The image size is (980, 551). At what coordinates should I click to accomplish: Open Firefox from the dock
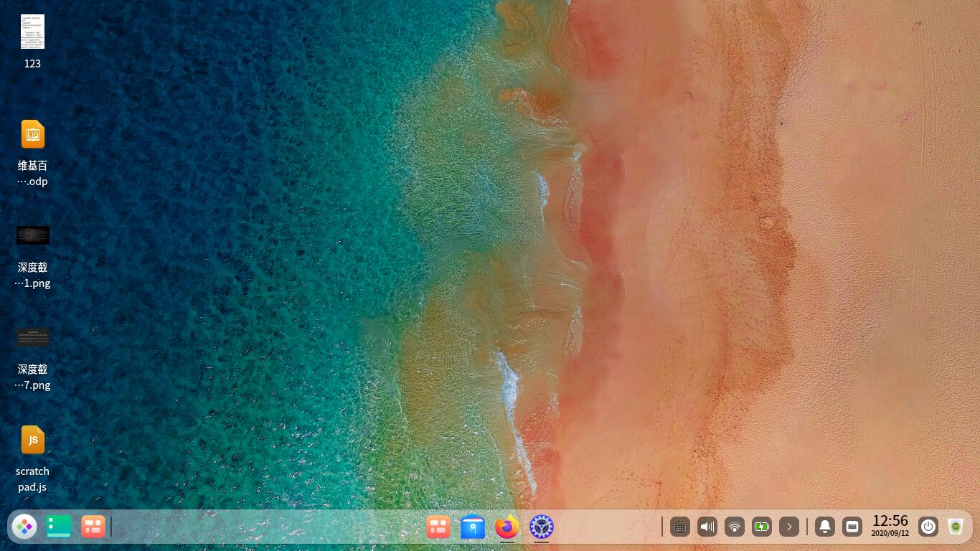507,527
